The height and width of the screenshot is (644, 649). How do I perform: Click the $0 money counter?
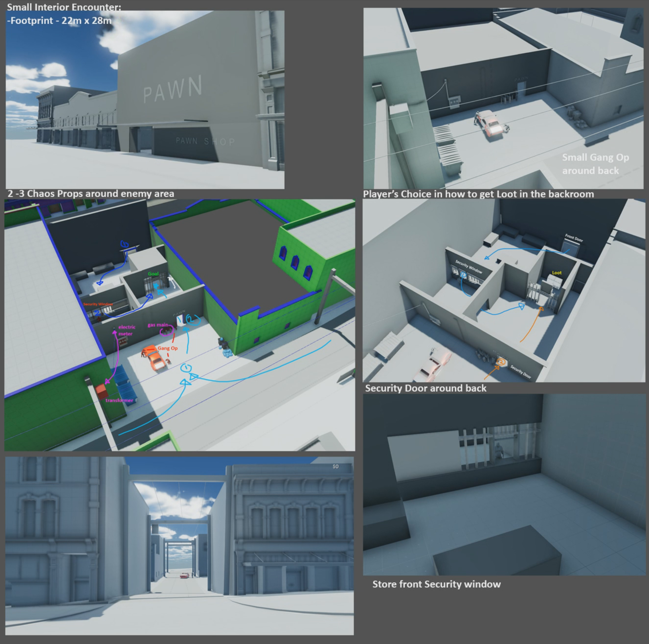[x=335, y=466]
